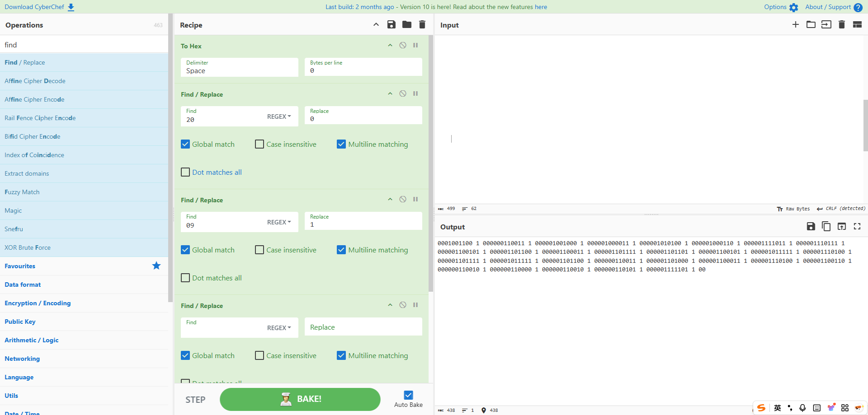This screenshot has width=868, height=415.
Task: Open file as input icon
Action: click(826, 25)
